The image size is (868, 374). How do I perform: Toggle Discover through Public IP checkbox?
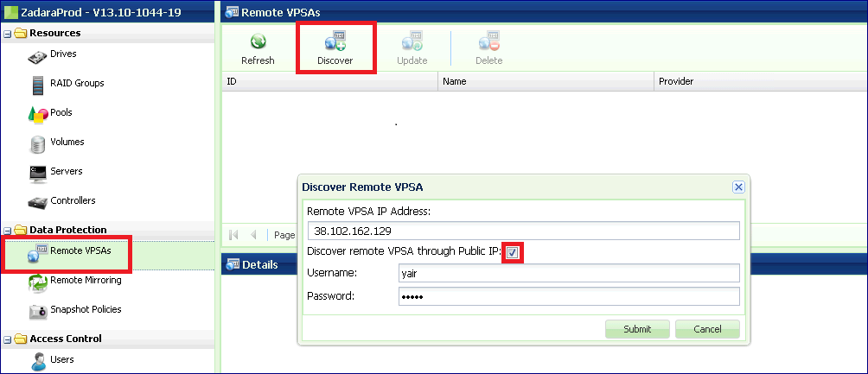click(513, 253)
